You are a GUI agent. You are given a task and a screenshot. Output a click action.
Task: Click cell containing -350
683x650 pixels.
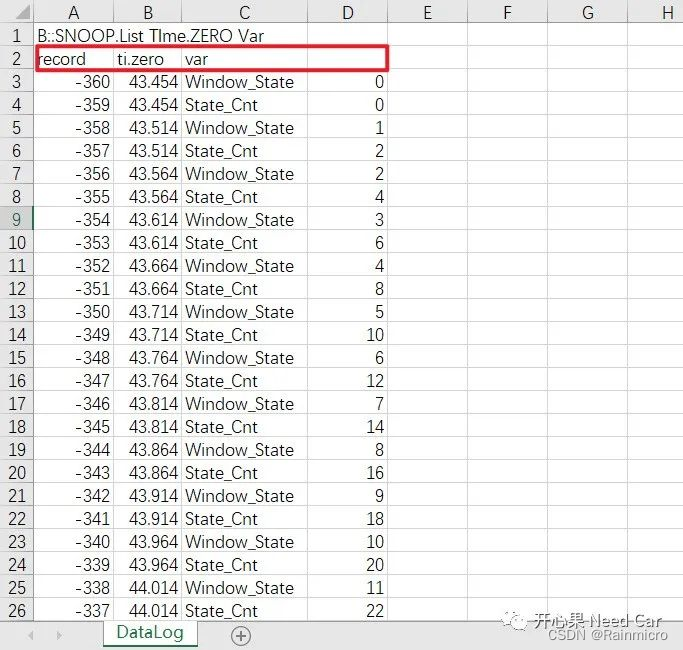point(74,311)
